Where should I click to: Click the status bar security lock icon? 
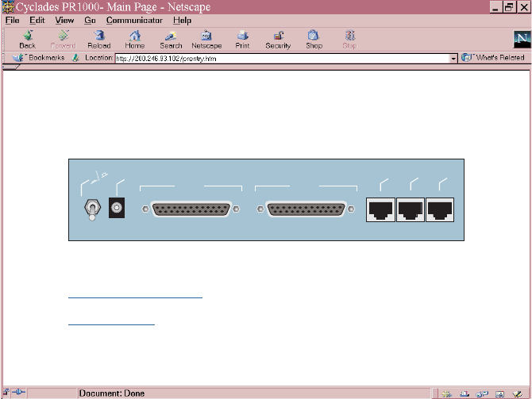coord(6,393)
